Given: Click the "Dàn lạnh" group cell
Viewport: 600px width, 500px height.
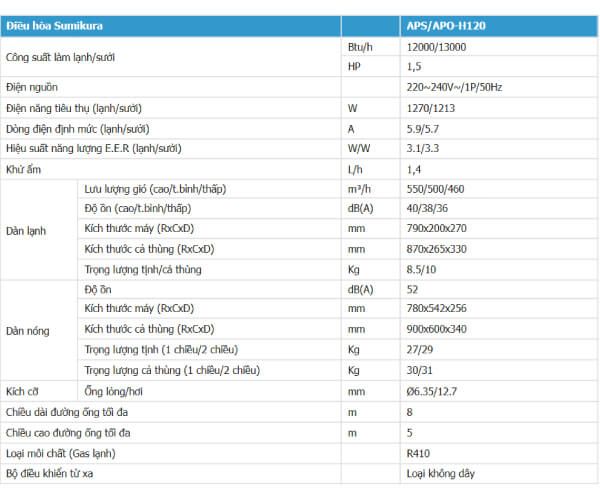Looking at the screenshot, I should [26, 228].
